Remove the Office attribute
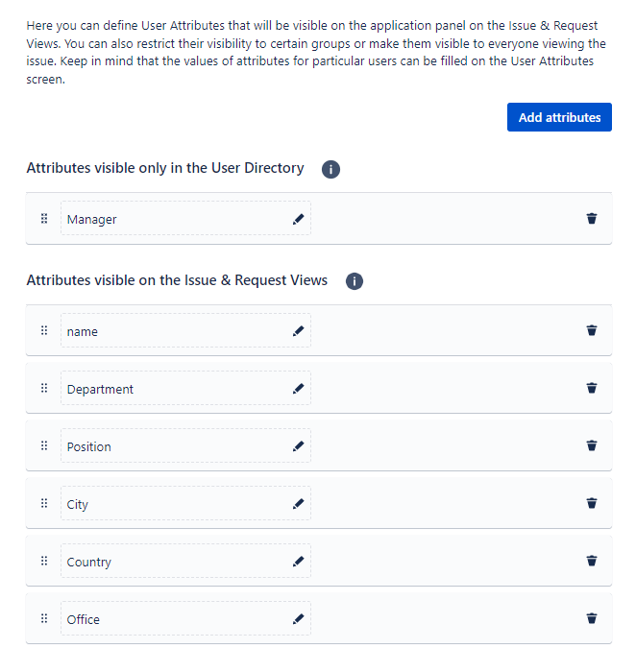Viewport: 636px width, 672px height. (x=592, y=619)
